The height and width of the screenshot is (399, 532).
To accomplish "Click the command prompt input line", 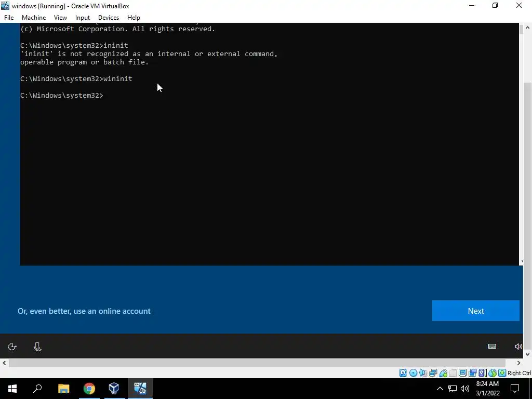I will point(62,96).
